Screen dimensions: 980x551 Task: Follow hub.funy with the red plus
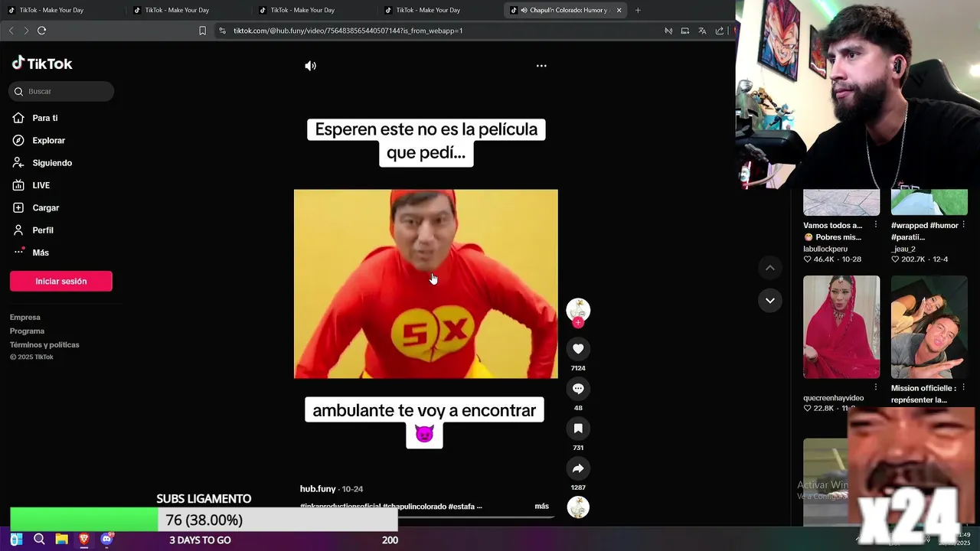pyautogui.click(x=578, y=322)
